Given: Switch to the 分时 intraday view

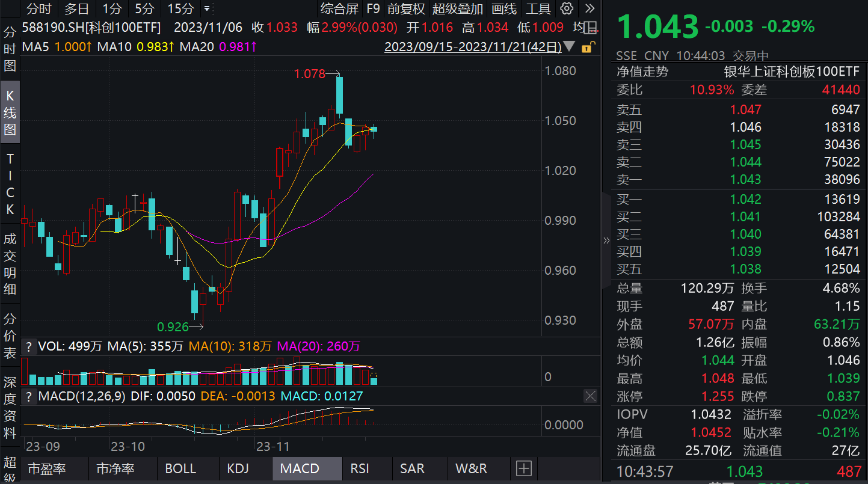Looking at the screenshot, I should 39,9.
